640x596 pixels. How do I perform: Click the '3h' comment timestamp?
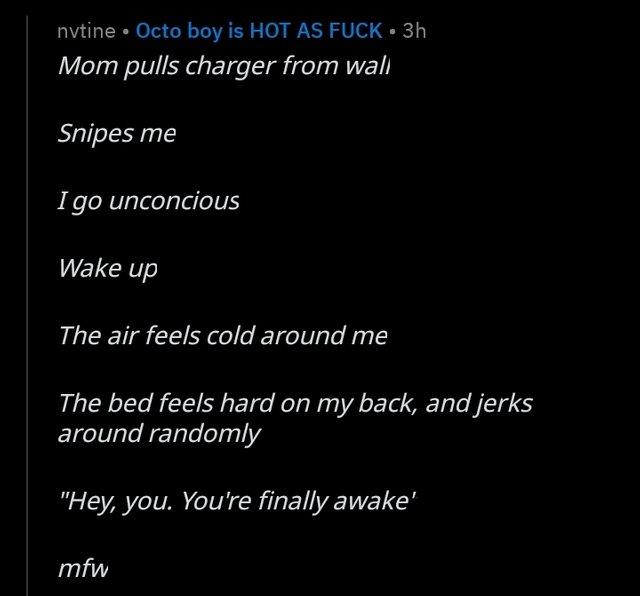[413, 30]
